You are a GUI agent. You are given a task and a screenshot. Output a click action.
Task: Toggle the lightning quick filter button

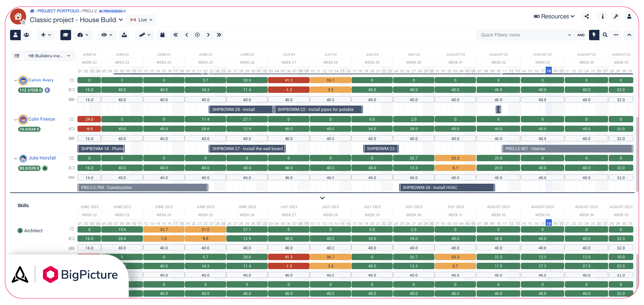point(594,35)
